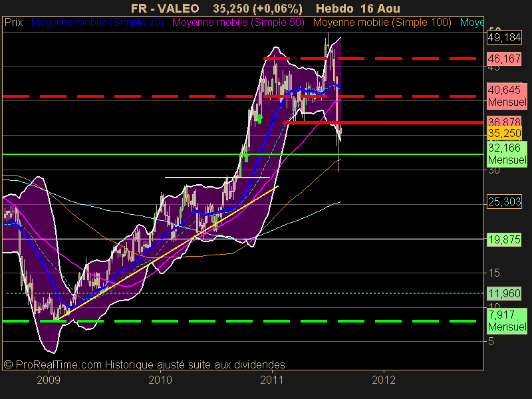Click the 5 price axis tick
The height and width of the screenshot is (399, 532).
[491, 341]
